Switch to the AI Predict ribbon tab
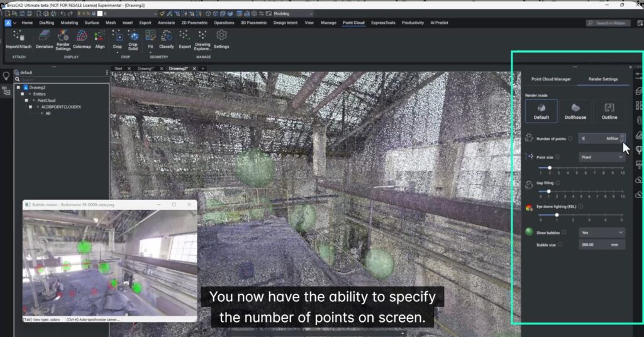 (439, 23)
